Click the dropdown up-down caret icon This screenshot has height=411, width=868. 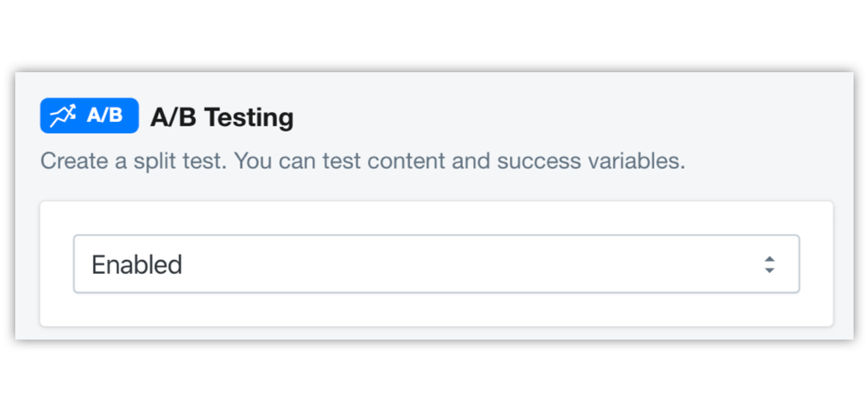769,264
